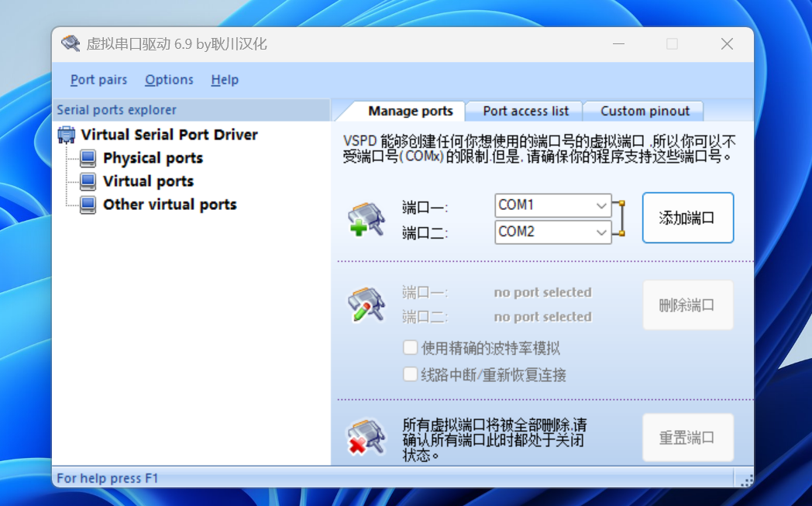Open the Help menu
Screen dimensions: 812x506
pyautogui.click(x=225, y=80)
